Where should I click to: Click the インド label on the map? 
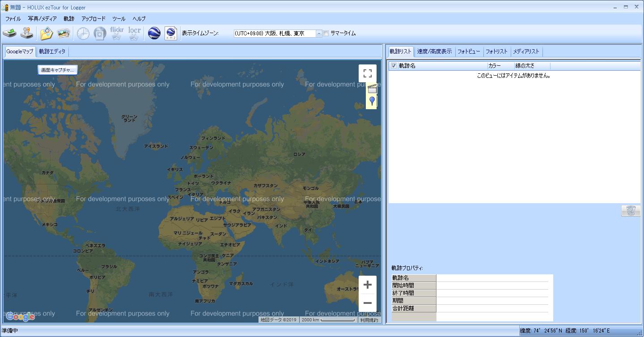281,226
